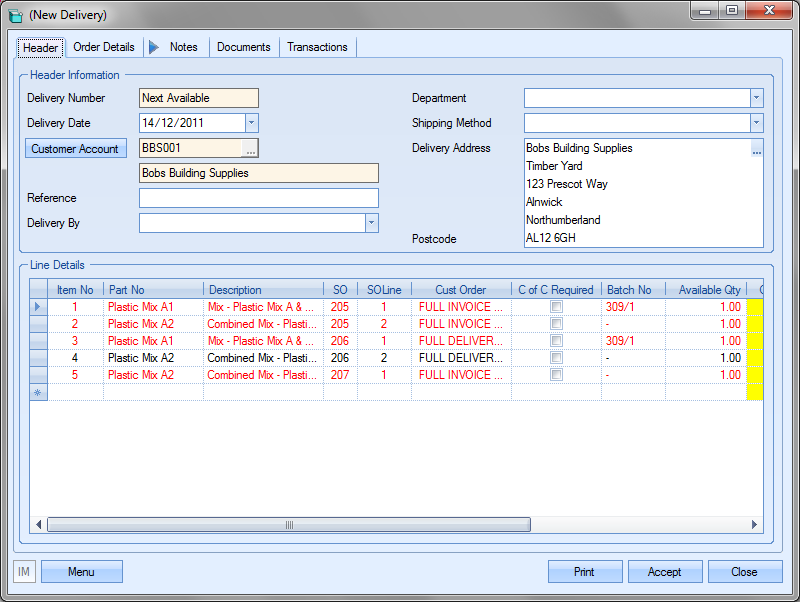The height and width of the screenshot is (602, 800).
Task: Toggle C of C Required for item 3
Action: tap(556, 341)
